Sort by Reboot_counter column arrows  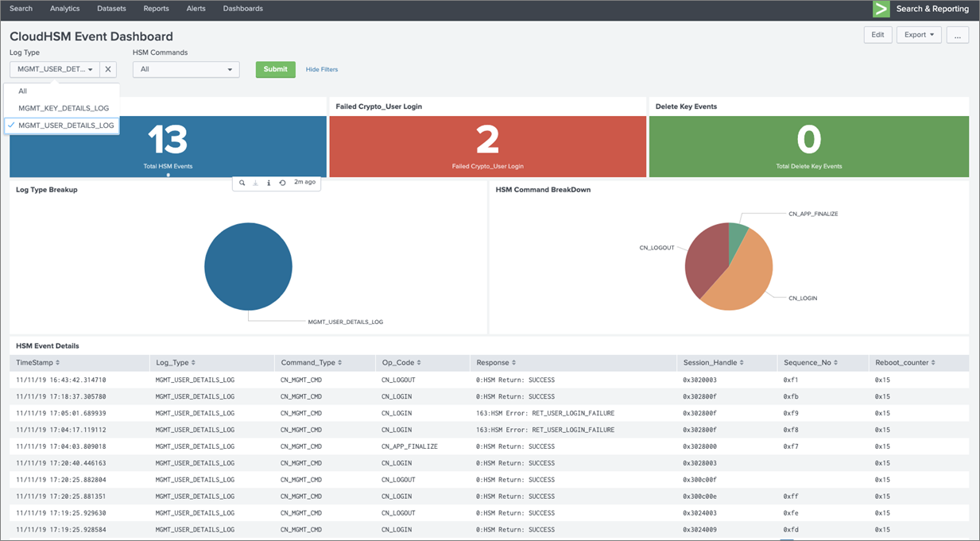click(933, 363)
